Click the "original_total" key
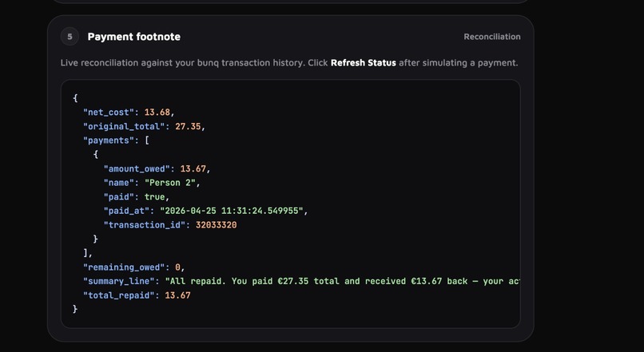This screenshot has height=352, width=644. 124,126
